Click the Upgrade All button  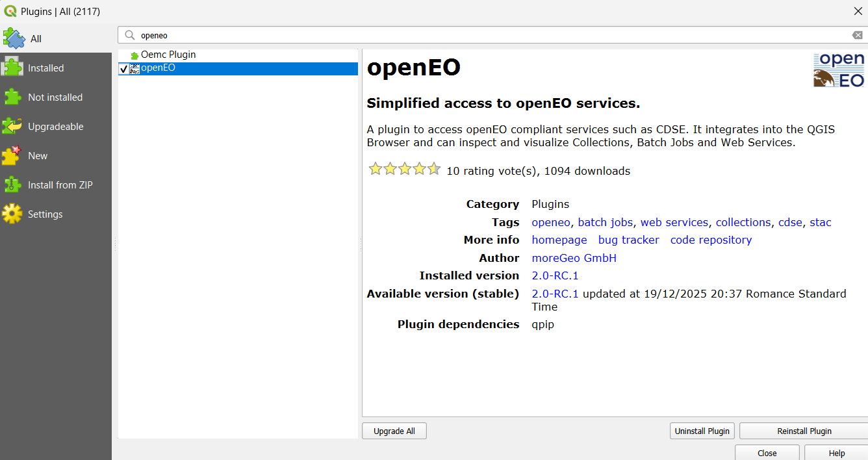394,431
